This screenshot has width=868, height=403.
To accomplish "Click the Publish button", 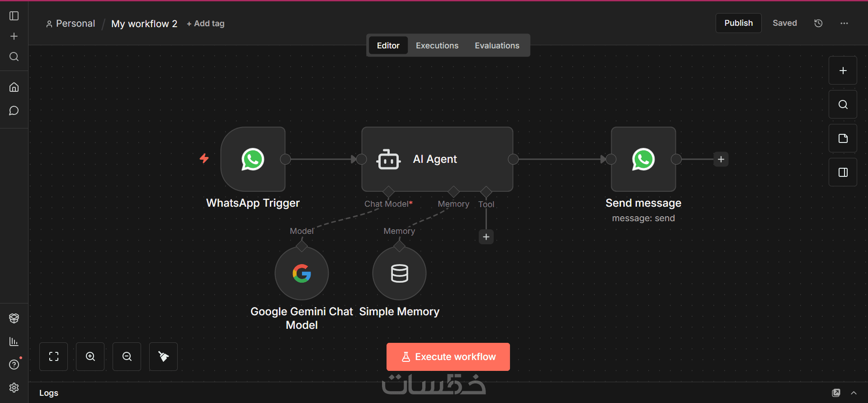I will pyautogui.click(x=739, y=23).
